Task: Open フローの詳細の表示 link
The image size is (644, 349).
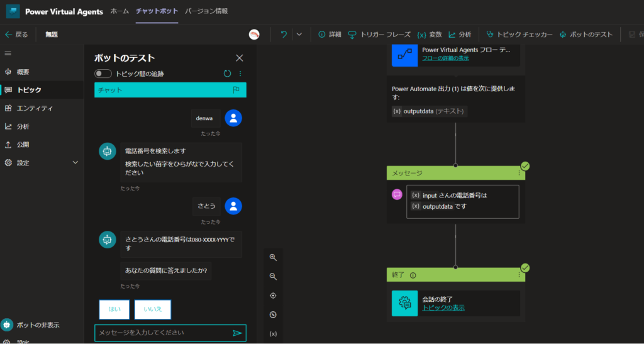Action: pos(445,58)
